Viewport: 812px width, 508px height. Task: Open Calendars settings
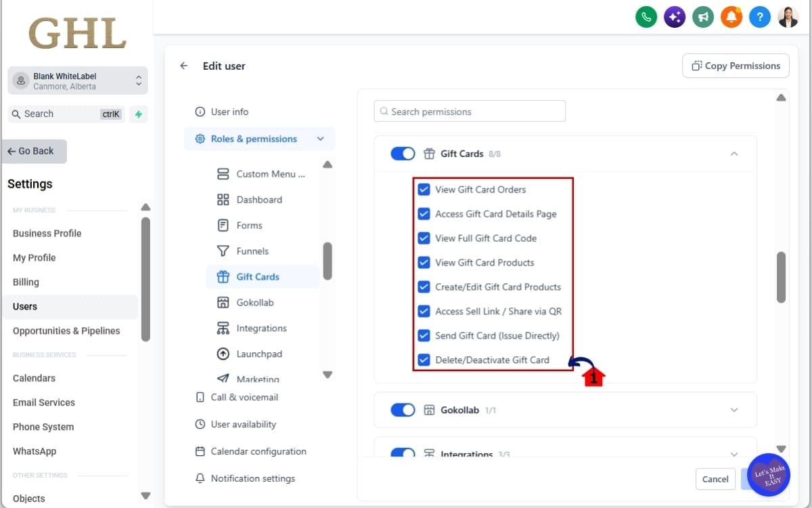(34, 378)
